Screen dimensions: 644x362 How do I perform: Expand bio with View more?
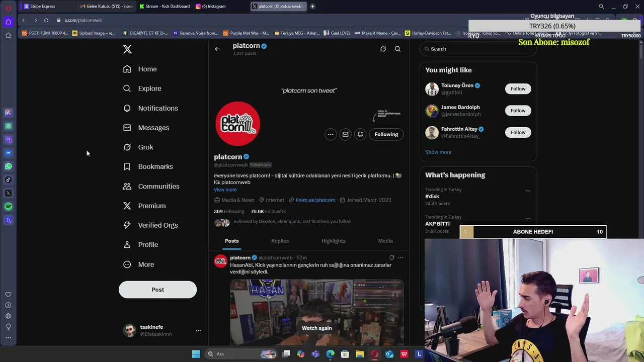point(225,190)
